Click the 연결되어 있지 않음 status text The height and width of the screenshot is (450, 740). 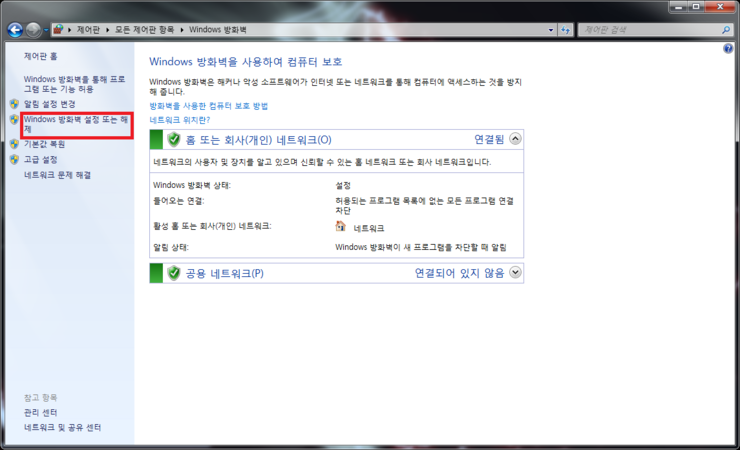459,273
